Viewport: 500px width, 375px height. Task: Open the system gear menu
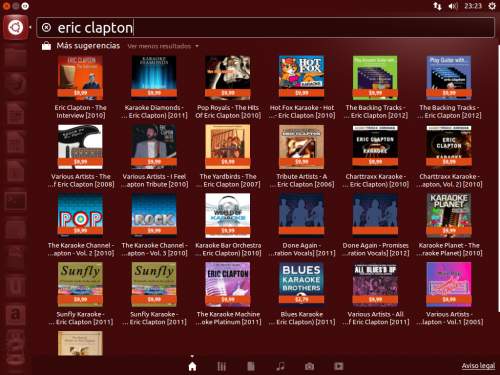click(492, 6)
